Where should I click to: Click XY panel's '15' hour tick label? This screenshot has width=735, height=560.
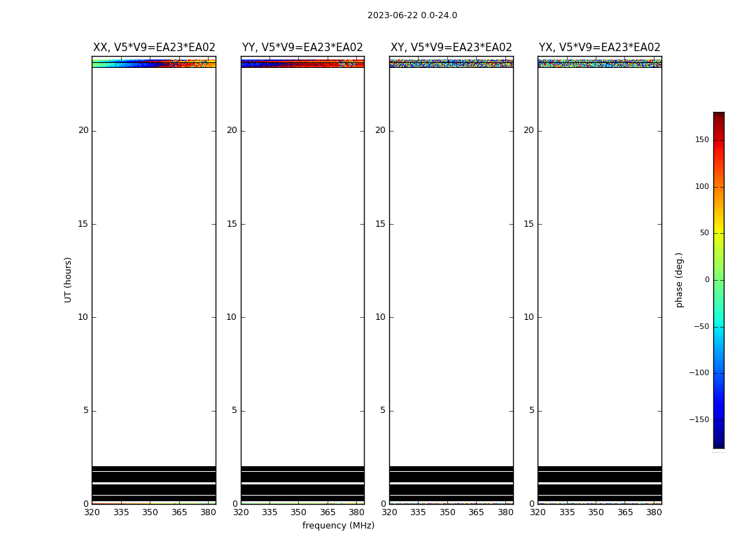point(380,224)
